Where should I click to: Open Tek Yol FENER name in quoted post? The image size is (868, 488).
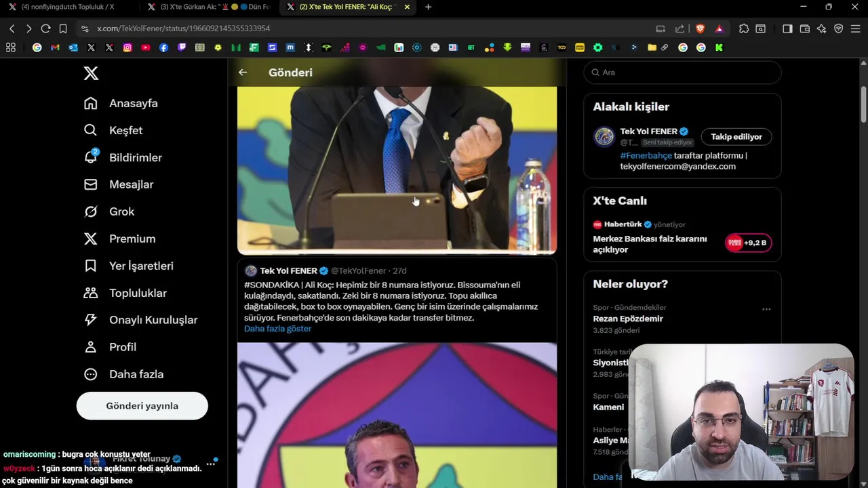click(288, 271)
